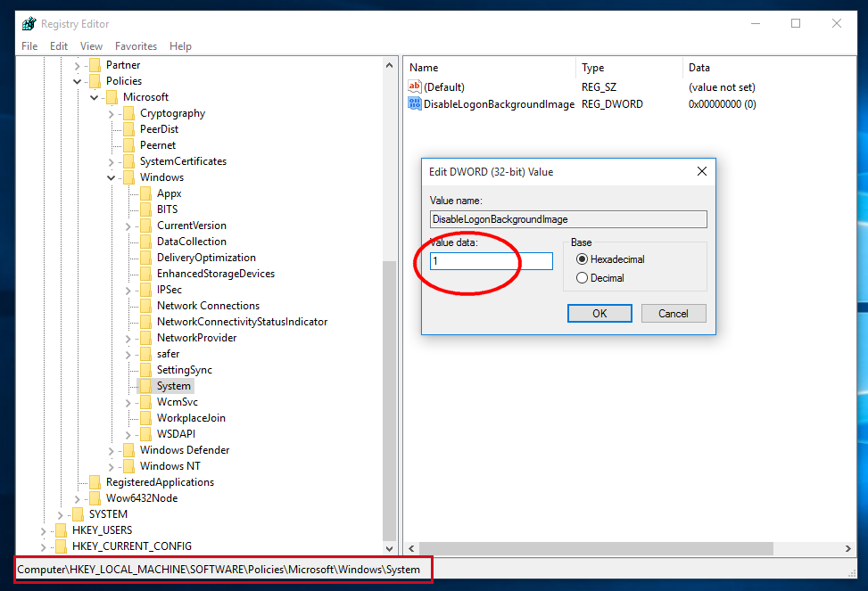
Task: Select the (Default) string value icon
Action: [415, 86]
